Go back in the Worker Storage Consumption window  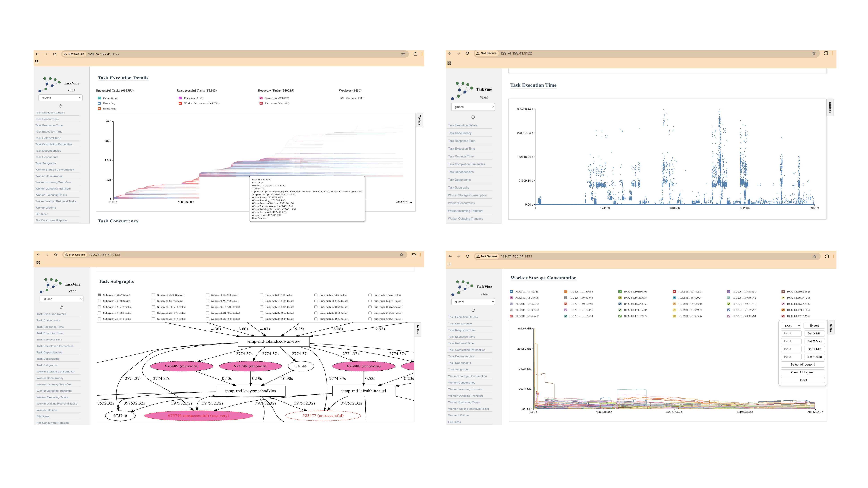click(450, 256)
